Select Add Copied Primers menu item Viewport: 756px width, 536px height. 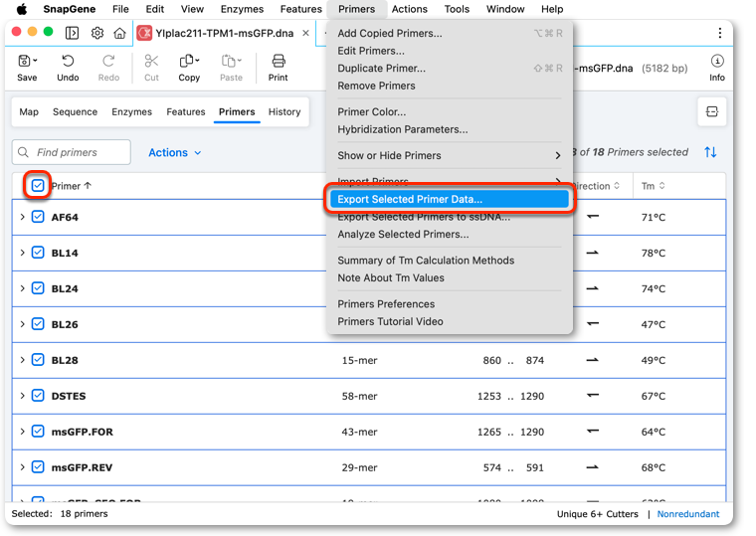[450, 33]
